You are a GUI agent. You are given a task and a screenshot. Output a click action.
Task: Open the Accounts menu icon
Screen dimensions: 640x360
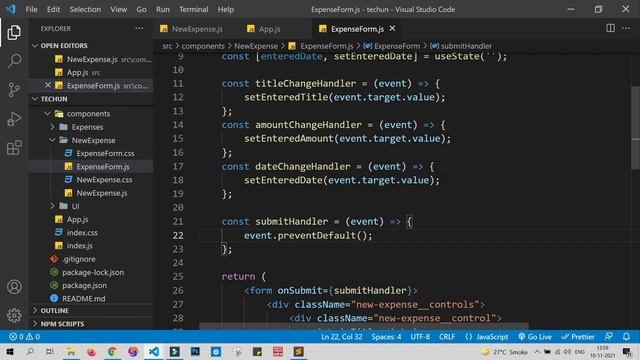click(14, 287)
